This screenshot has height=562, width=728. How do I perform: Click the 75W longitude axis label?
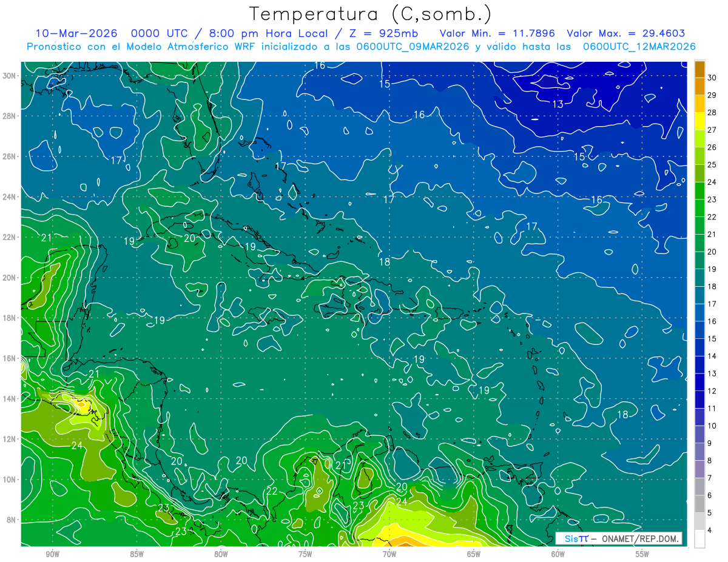pyautogui.click(x=305, y=554)
